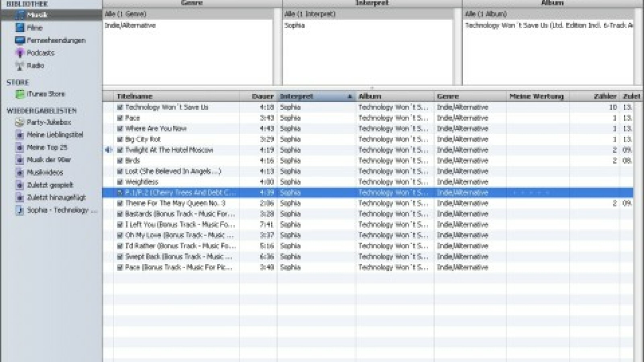Sort tracks by the Dauer column
This screenshot has width=644, height=362.
pos(262,97)
